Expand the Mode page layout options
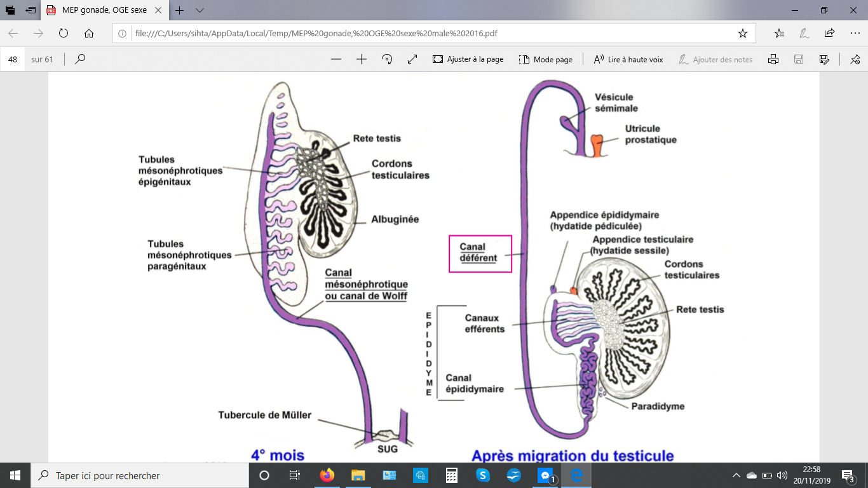This screenshot has height=488, width=868. point(545,59)
